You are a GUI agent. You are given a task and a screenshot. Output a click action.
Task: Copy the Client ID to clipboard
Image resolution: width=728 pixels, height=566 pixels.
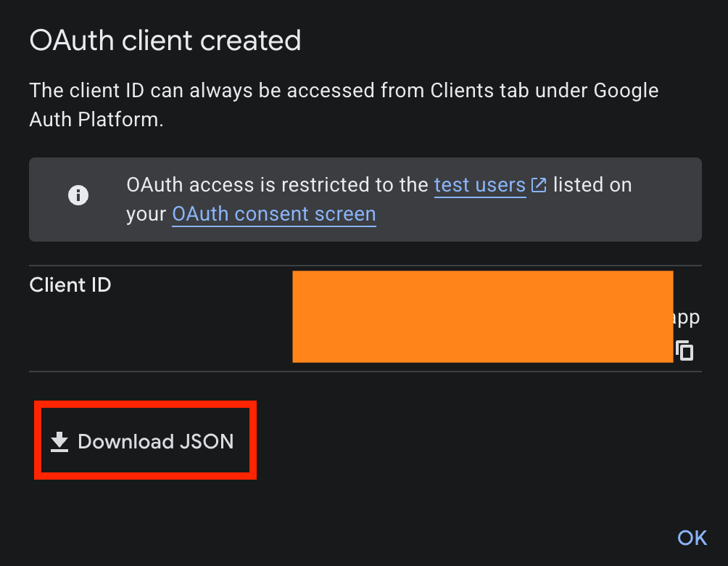(x=684, y=350)
